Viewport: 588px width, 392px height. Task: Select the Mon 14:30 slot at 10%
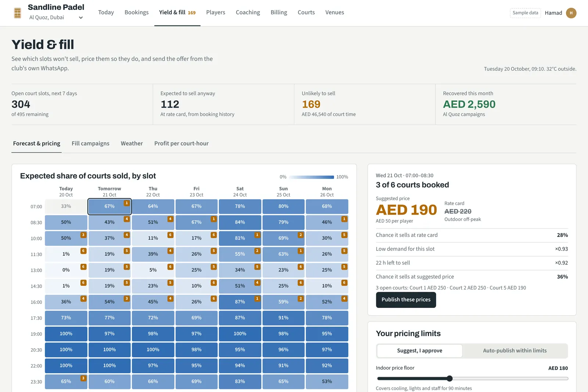327,286
